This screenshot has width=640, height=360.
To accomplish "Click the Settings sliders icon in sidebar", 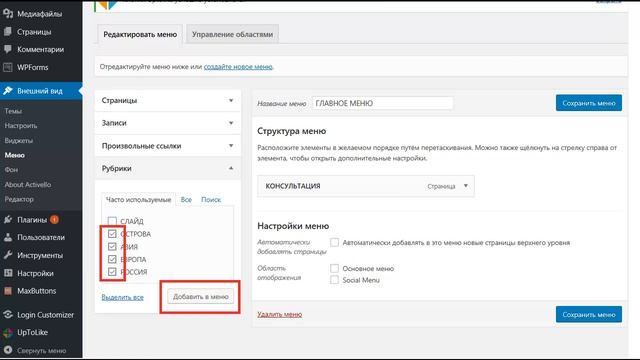I will (8, 273).
